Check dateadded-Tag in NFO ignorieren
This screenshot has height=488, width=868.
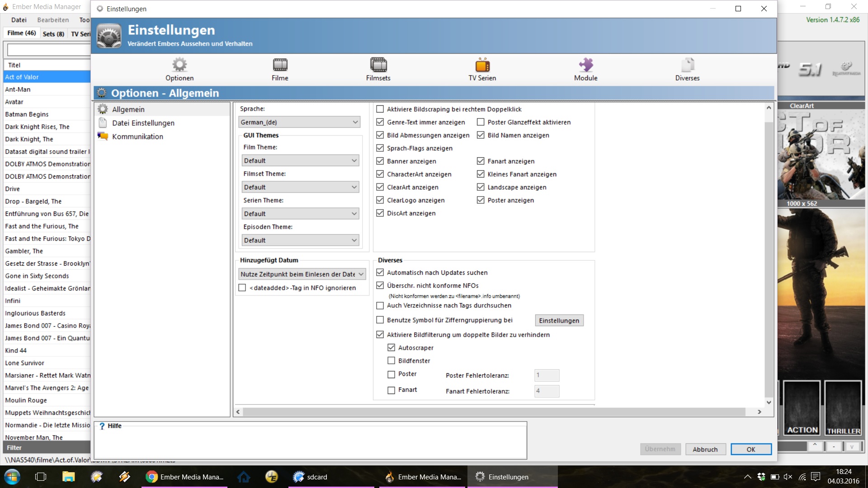click(x=242, y=288)
